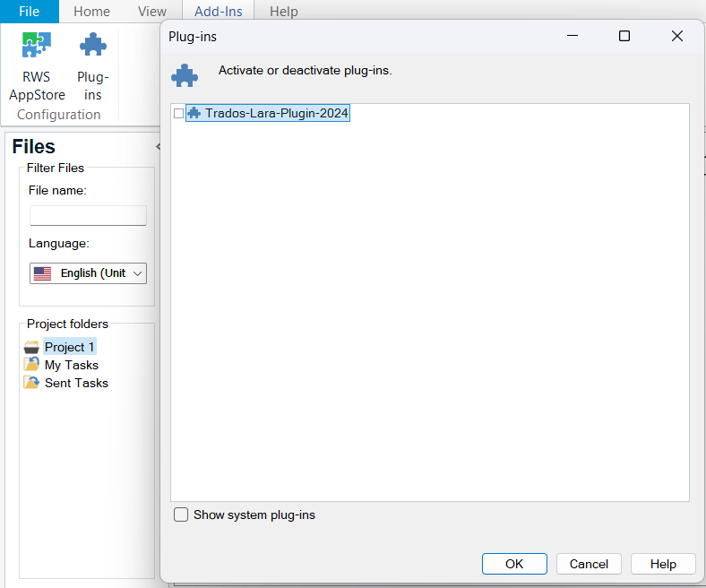
Task: Collapse the Files panel arrow
Action: tap(158, 147)
